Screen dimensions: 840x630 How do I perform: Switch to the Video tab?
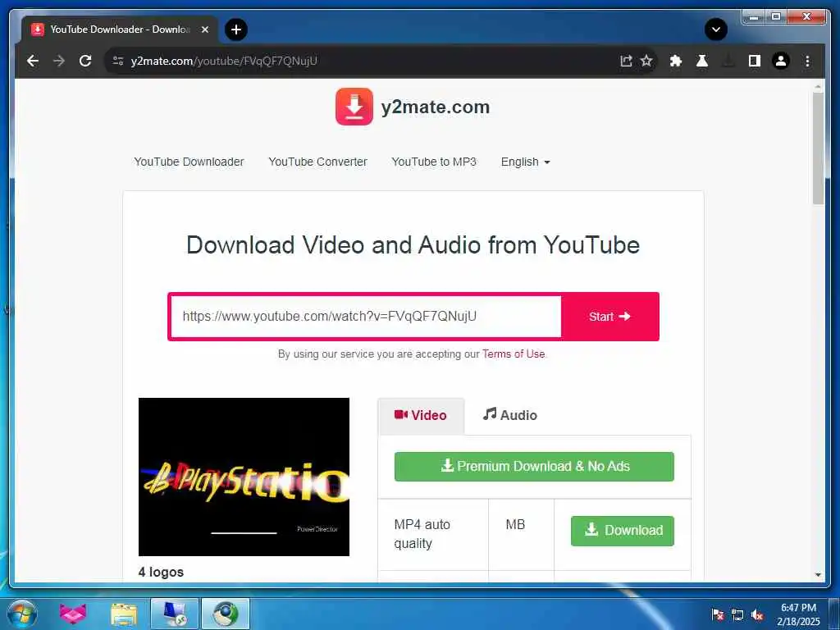tap(421, 415)
